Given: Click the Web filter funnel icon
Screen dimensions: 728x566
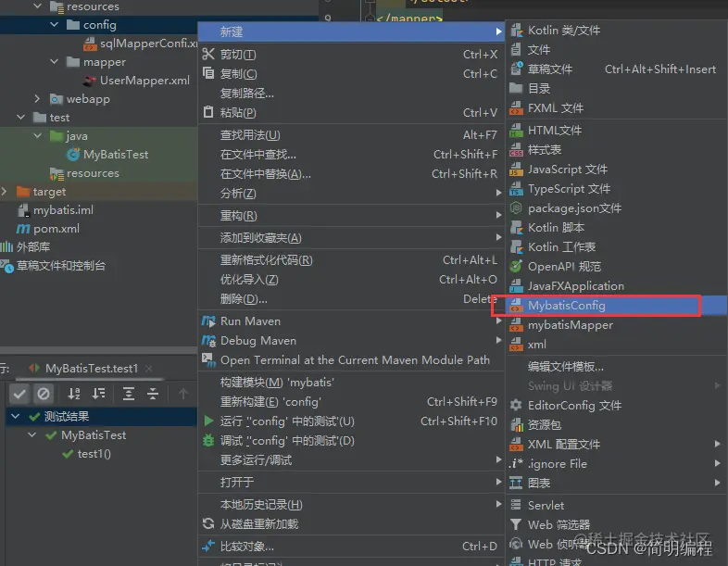Looking at the screenshot, I should pyautogui.click(x=515, y=524).
